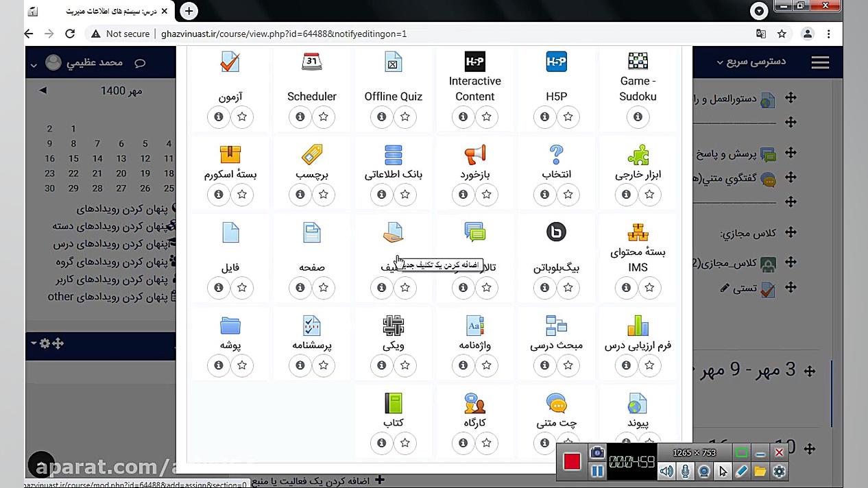Click the browser address bar URL
Screen dimensions: 868x488
pos(284,34)
